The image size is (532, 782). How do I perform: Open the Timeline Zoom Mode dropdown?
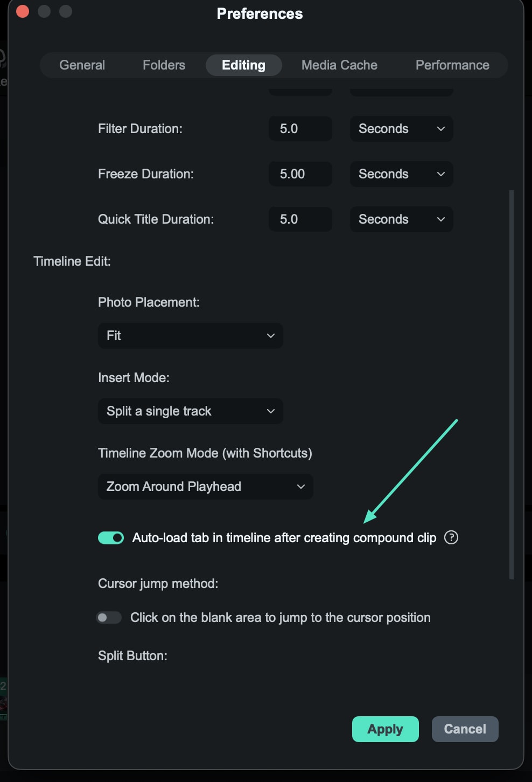[205, 486]
